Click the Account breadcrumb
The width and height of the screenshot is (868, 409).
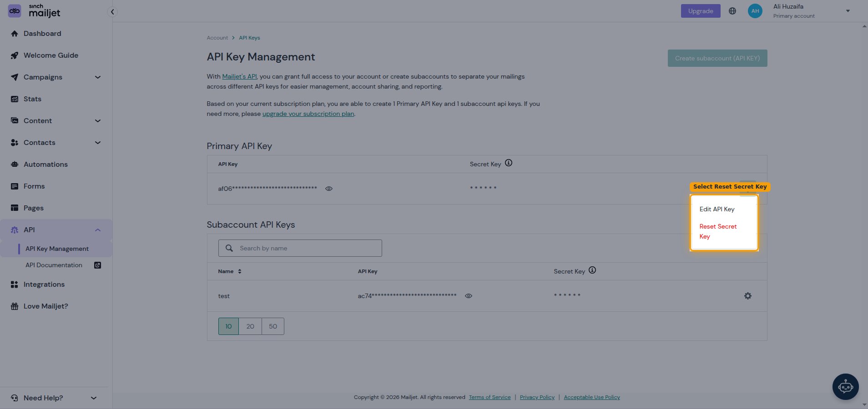click(217, 38)
